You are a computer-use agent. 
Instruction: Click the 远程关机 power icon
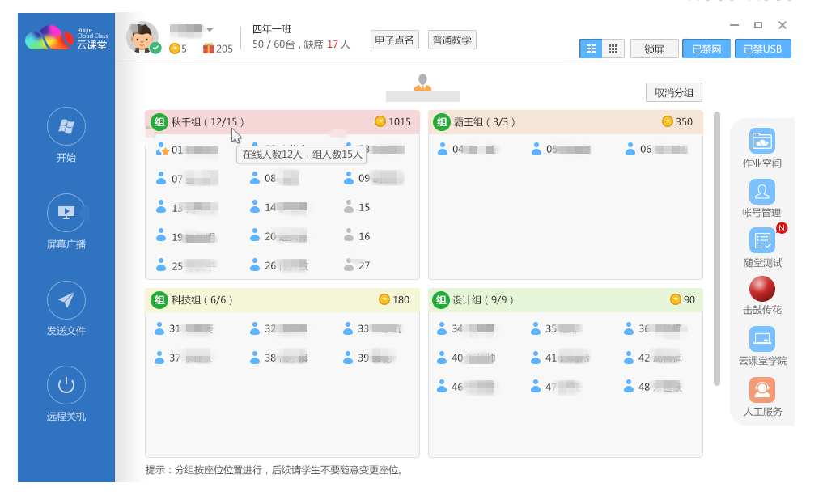66,385
